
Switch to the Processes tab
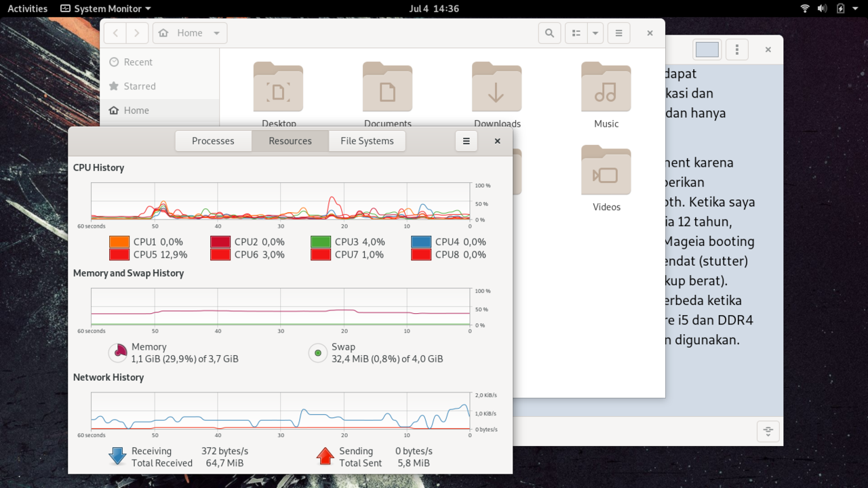pyautogui.click(x=213, y=141)
